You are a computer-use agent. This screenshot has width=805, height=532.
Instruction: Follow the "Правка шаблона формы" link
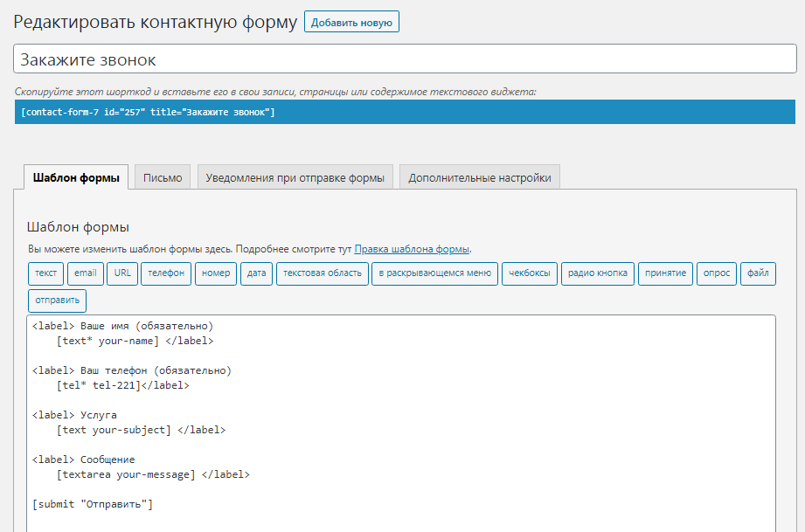(x=412, y=249)
